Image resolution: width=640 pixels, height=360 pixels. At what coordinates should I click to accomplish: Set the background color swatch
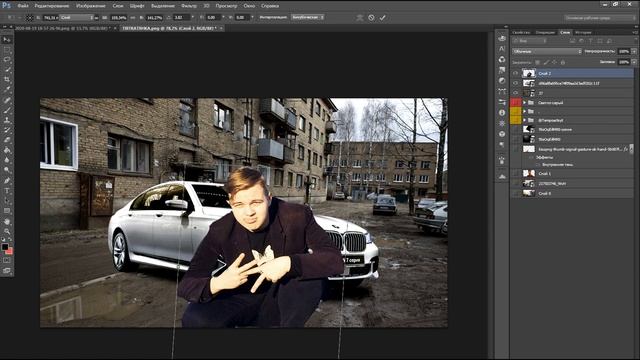[x=10, y=251]
